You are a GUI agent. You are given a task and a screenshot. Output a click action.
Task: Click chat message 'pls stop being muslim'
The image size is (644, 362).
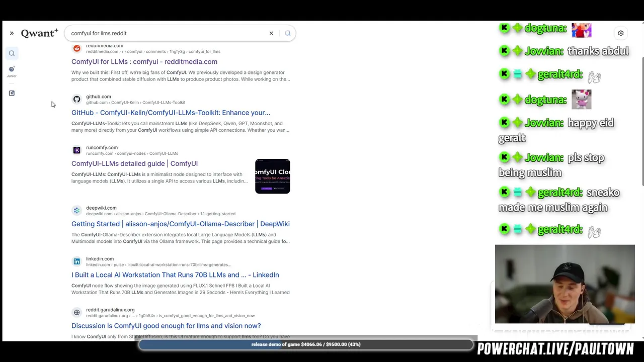[x=551, y=165]
